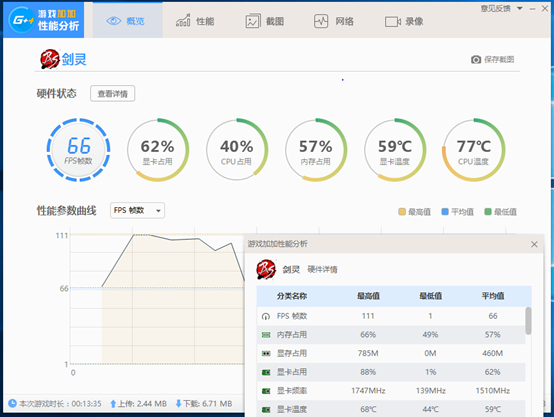The image size is (554, 417).
Task: Toggle the 平均值 legend swatch
Action: [x=445, y=212]
